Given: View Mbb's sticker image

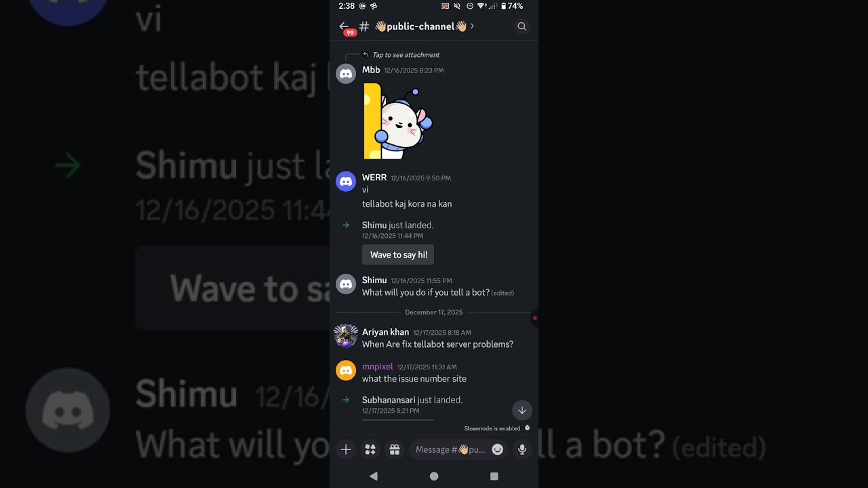Looking at the screenshot, I should coord(398,121).
